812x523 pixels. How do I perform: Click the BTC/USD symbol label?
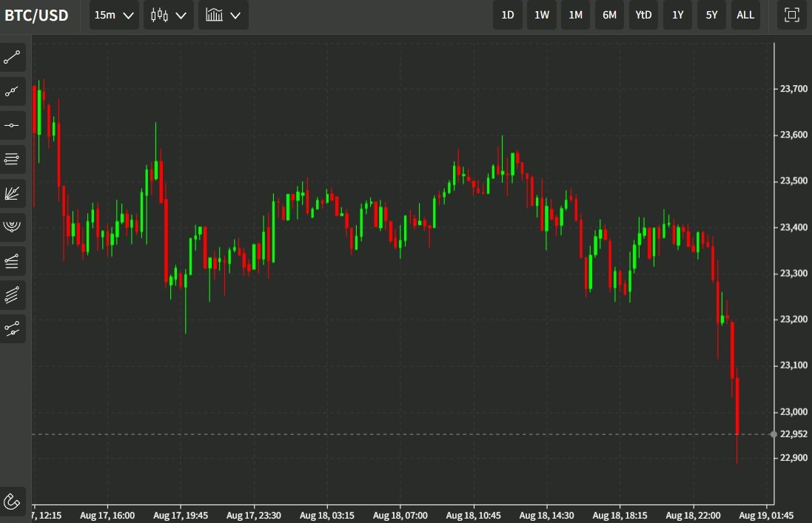pos(36,15)
